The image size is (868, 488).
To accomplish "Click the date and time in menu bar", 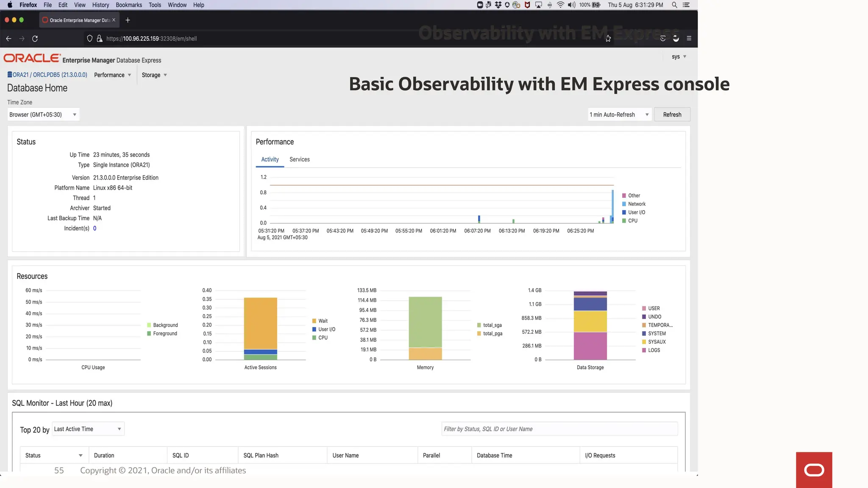I will pos(635,5).
